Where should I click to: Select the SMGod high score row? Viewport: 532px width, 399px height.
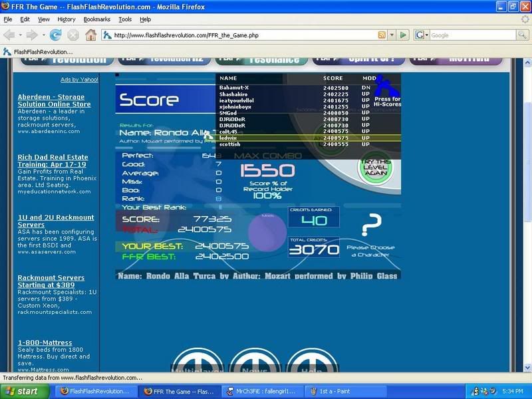click(308, 112)
